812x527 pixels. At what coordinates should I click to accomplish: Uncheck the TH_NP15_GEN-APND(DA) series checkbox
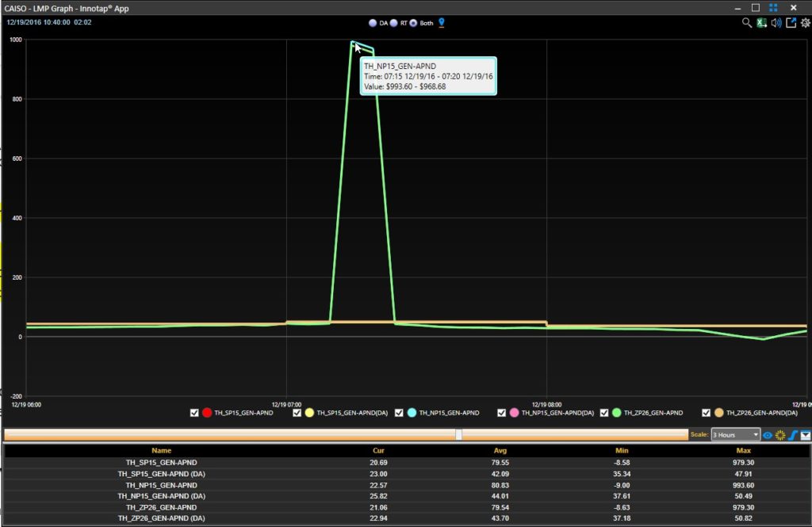(501, 413)
